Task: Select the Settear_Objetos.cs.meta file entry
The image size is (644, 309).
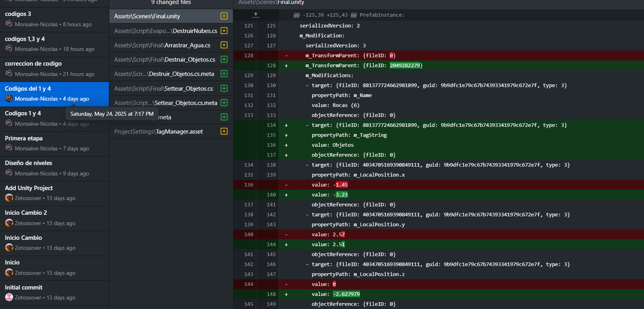Action: tap(166, 103)
